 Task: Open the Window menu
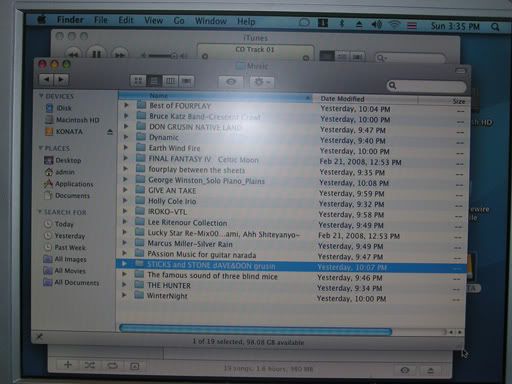211,21
